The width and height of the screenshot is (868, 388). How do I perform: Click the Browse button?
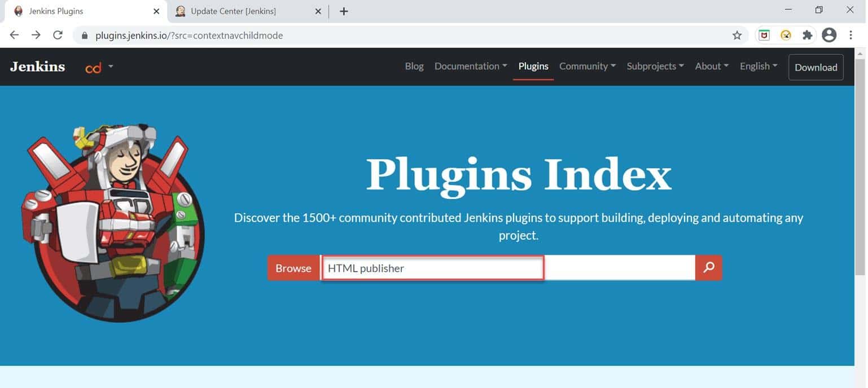click(x=293, y=268)
